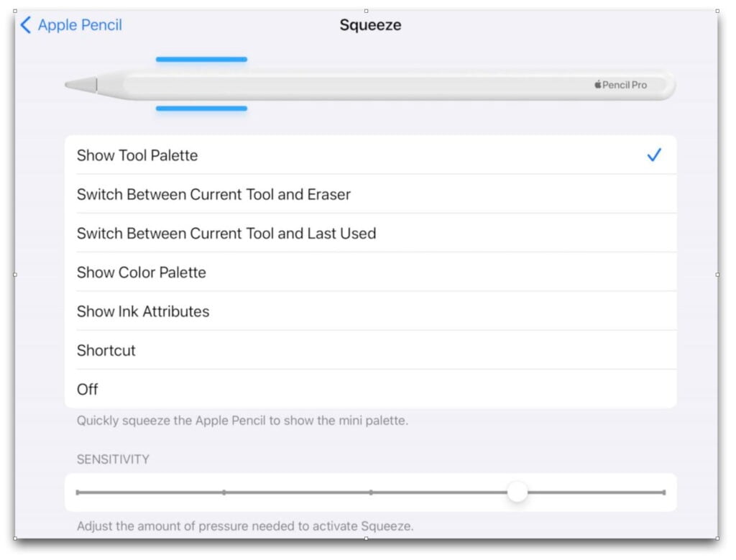Image resolution: width=736 pixels, height=560 pixels.
Task: Turn squeeze Off
Action: (371, 389)
